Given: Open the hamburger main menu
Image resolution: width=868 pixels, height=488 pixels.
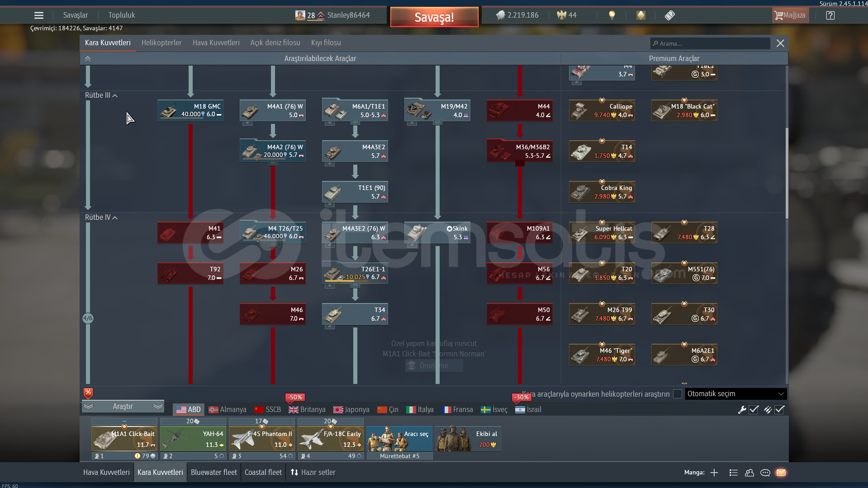Looking at the screenshot, I should [x=39, y=15].
